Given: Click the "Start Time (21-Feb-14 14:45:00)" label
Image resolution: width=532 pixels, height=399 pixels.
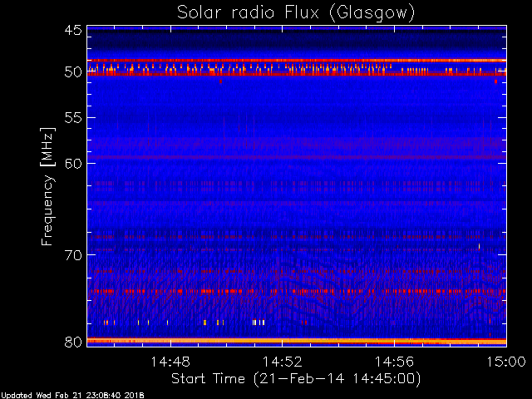Looking at the screenshot, I should [296, 379].
